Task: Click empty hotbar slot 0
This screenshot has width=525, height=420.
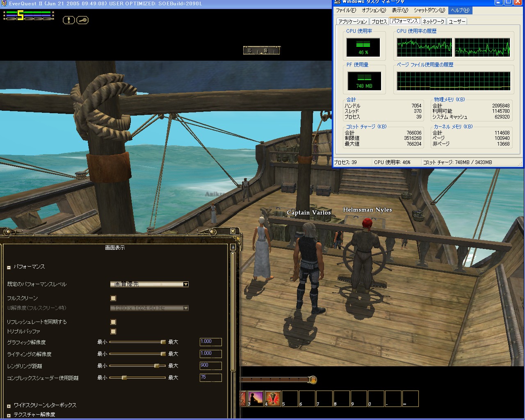Action: [x=376, y=399]
